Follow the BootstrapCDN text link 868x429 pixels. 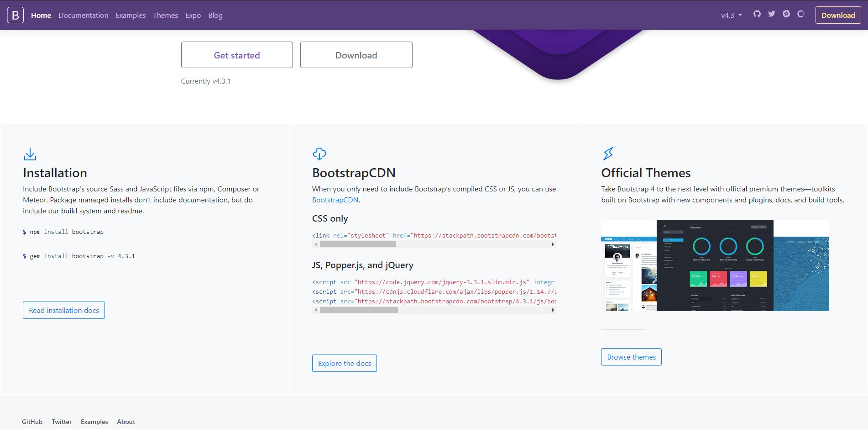click(335, 200)
